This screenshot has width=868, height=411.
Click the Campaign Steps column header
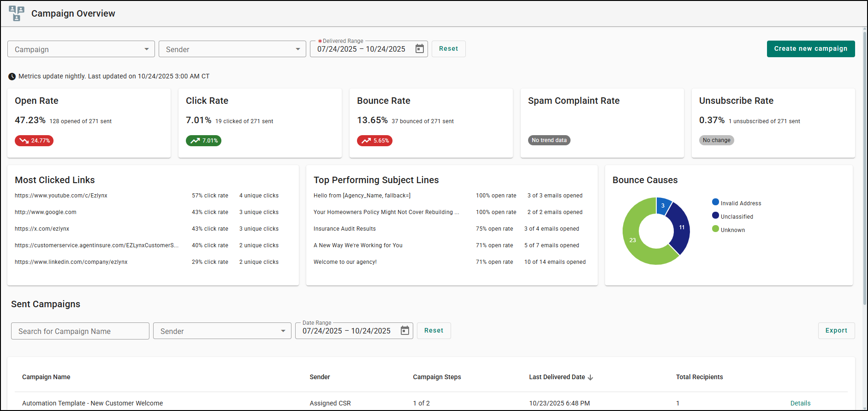click(x=437, y=377)
